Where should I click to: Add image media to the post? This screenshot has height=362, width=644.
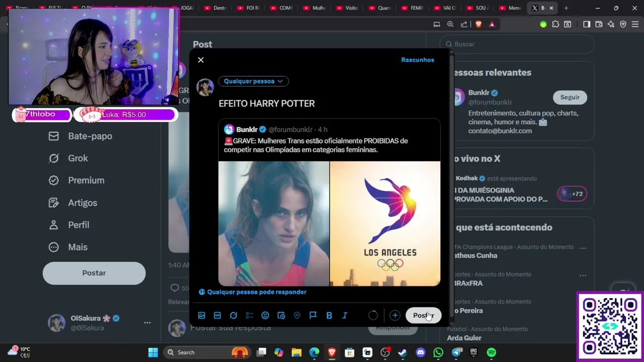(x=202, y=315)
